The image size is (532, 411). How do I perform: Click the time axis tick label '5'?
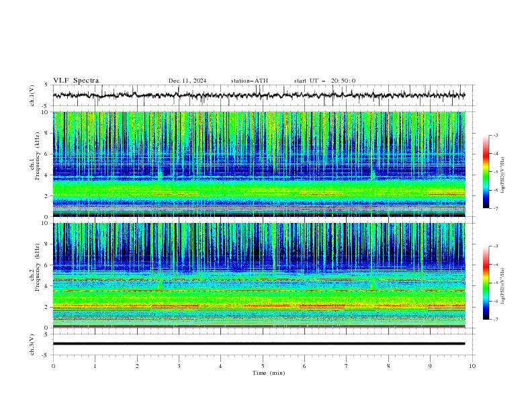coord(263,366)
